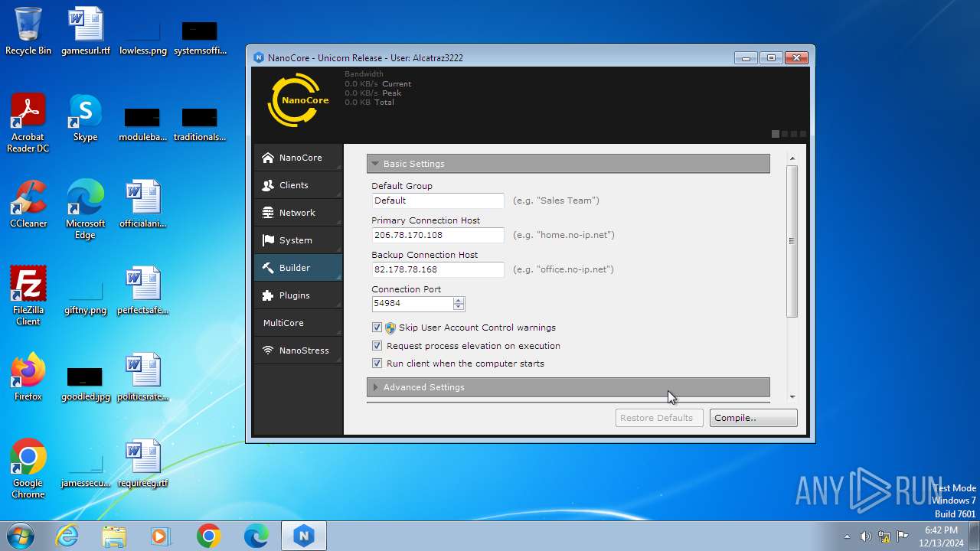980x551 pixels.
Task: Open the Plugins tab
Action: point(298,295)
